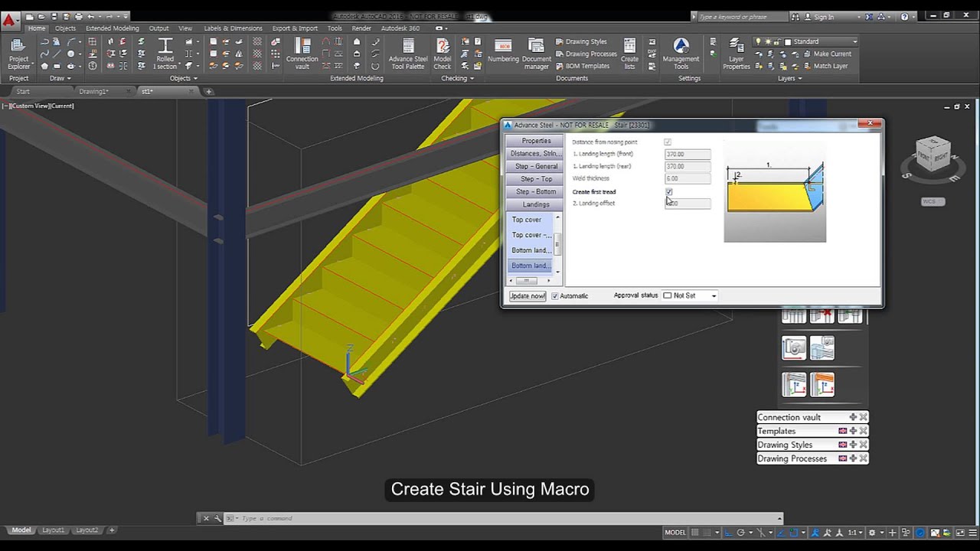Click the Landings list vertical scrollbar
This screenshot has height=551, width=980.
coord(558,243)
